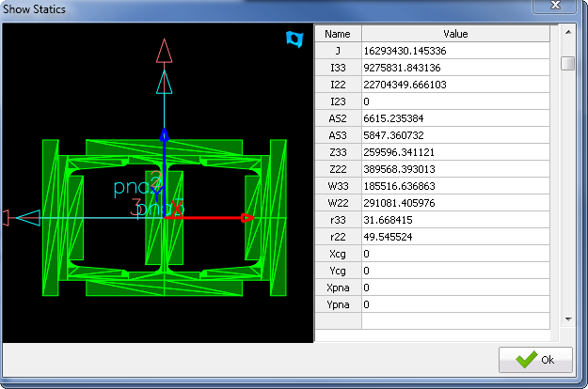Select the I33 value cell
This screenshot has width=588, height=389.
click(x=455, y=67)
